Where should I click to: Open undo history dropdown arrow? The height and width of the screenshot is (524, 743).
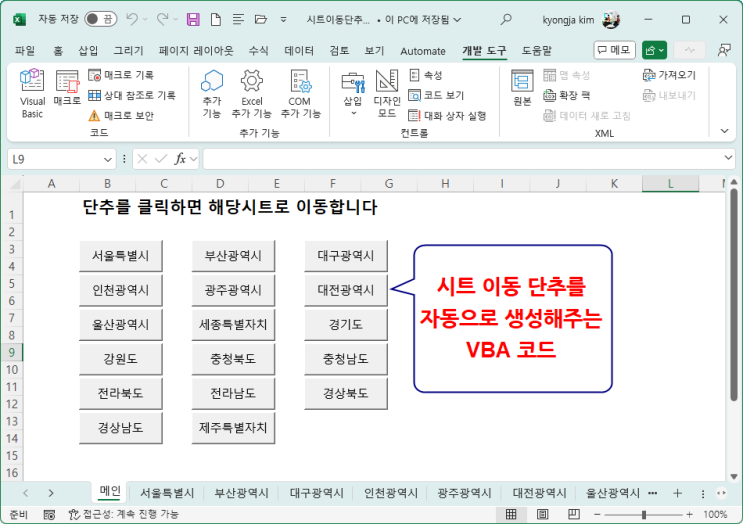pos(145,19)
